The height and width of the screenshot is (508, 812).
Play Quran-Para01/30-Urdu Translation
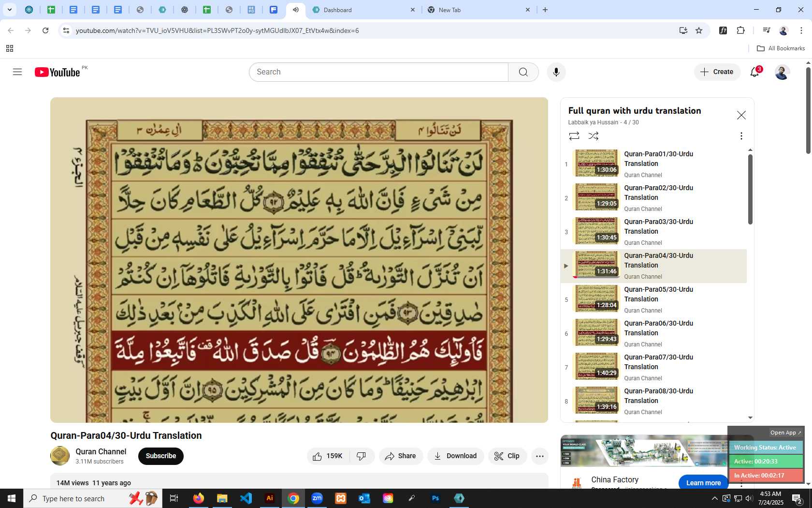(653, 164)
